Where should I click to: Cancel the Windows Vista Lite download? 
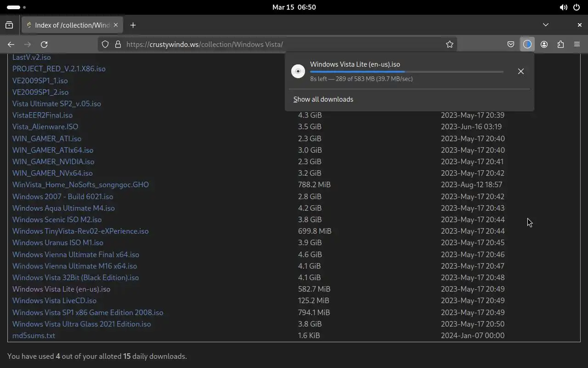pyautogui.click(x=520, y=71)
